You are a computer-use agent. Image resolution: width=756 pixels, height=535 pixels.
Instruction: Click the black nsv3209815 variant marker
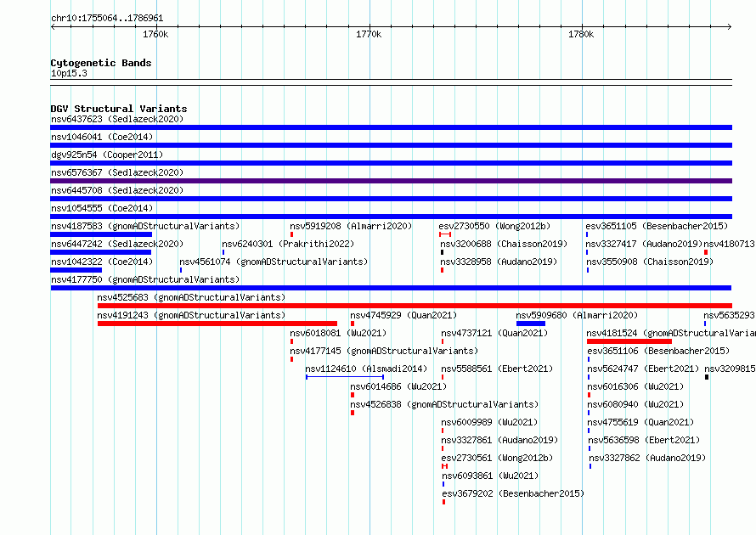pos(707,377)
